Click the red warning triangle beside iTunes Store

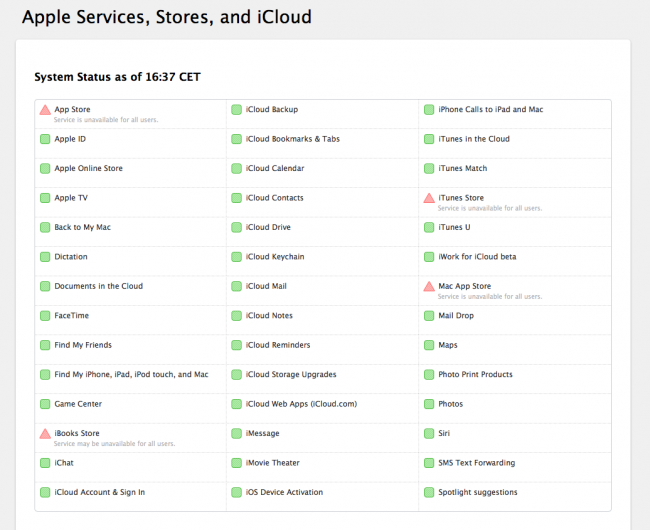[x=429, y=198]
